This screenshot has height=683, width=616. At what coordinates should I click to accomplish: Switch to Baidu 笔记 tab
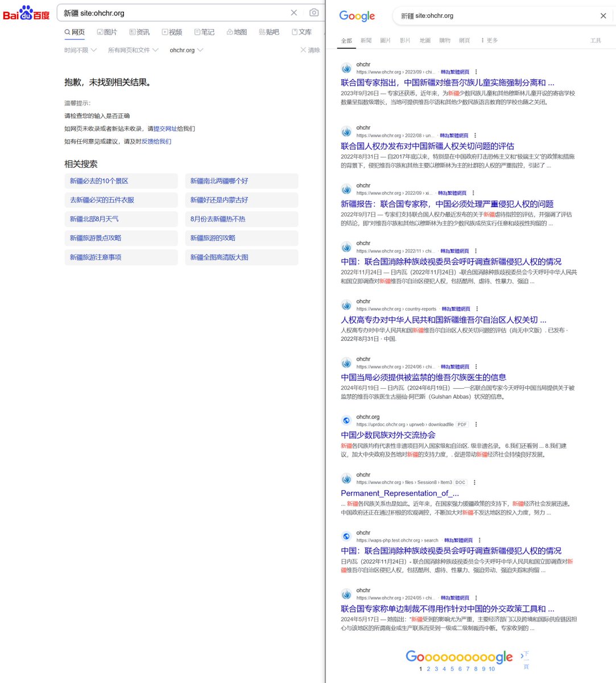pyautogui.click(x=204, y=32)
